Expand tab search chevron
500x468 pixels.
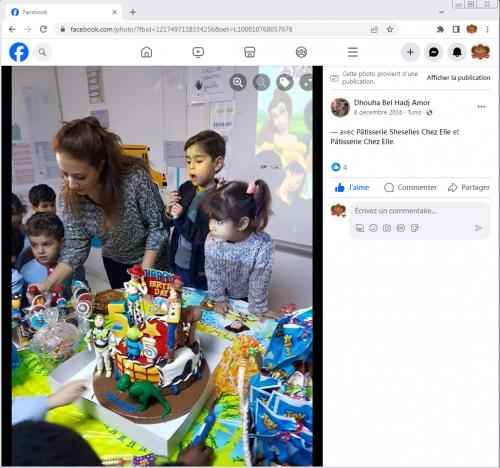(x=442, y=12)
